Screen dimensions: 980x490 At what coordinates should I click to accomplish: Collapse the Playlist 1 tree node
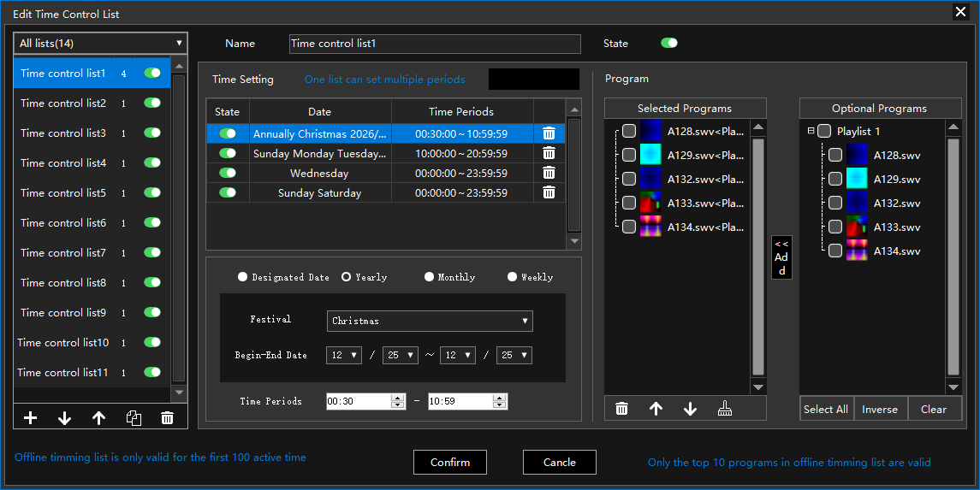click(x=811, y=131)
